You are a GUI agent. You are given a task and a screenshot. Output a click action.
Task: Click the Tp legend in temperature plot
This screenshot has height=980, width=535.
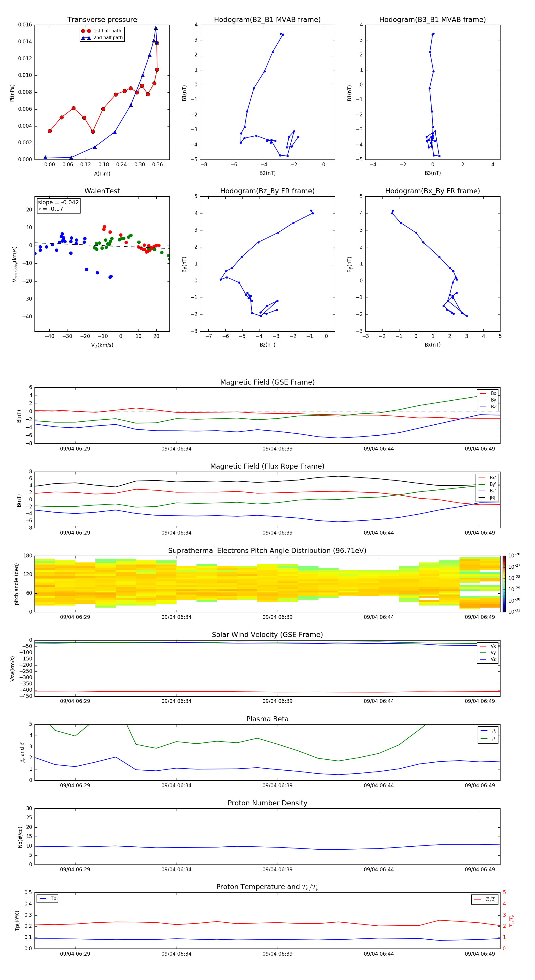(x=48, y=899)
